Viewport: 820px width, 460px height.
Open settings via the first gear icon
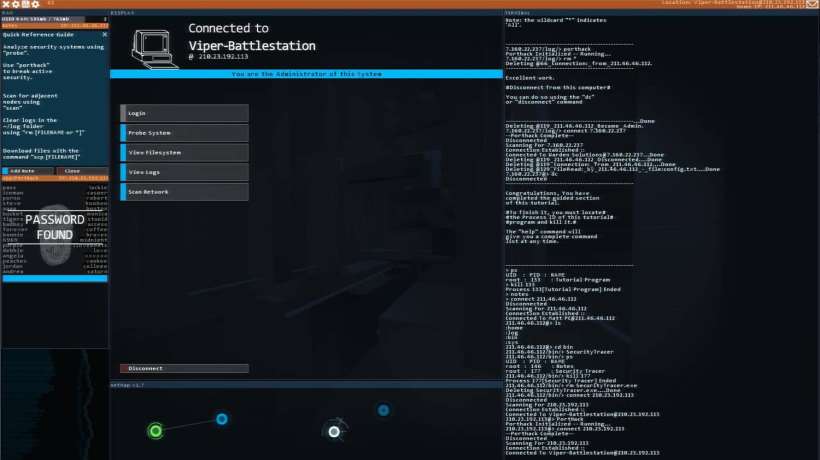pyautogui.click(x=14, y=4)
